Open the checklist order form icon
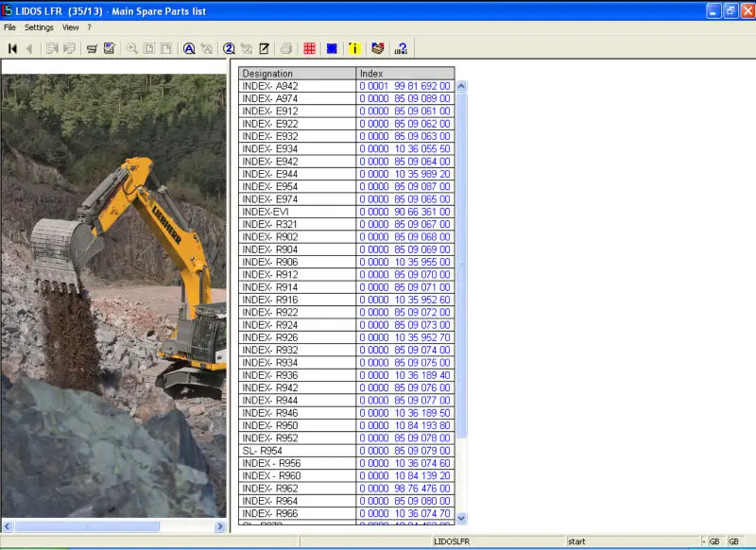Screen dimensions: 756x550 (x=109, y=48)
